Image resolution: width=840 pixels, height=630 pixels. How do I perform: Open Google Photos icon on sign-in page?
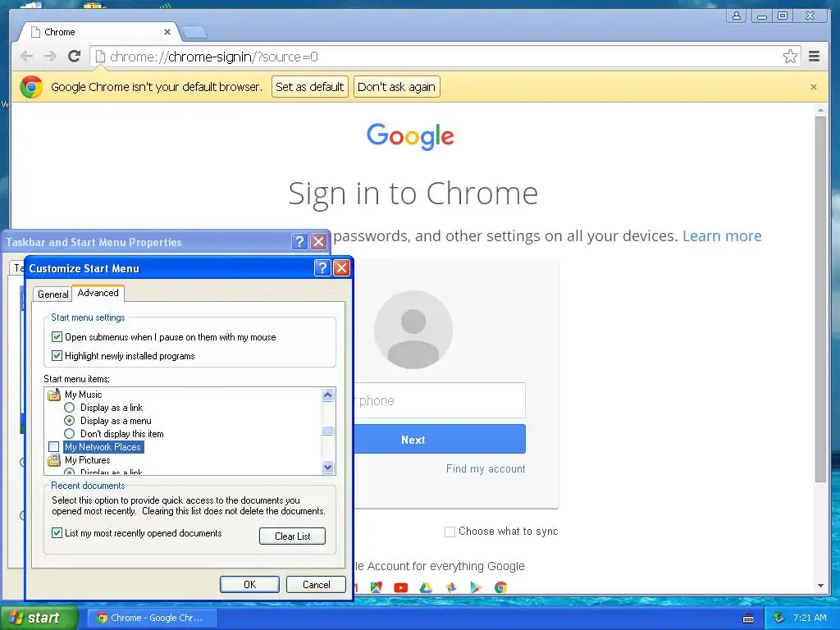coord(451,587)
